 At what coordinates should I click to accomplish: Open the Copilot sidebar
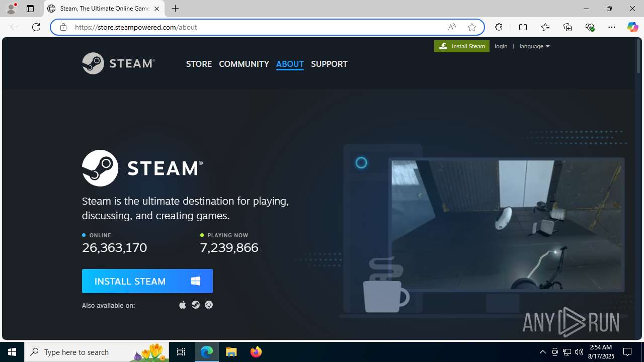coord(632,27)
